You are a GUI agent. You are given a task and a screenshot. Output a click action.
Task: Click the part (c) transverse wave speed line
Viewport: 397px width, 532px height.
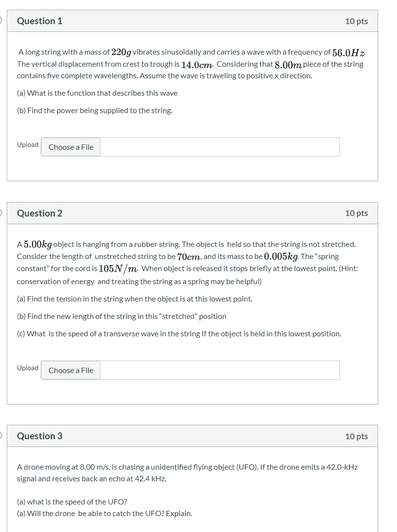(x=179, y=334)
